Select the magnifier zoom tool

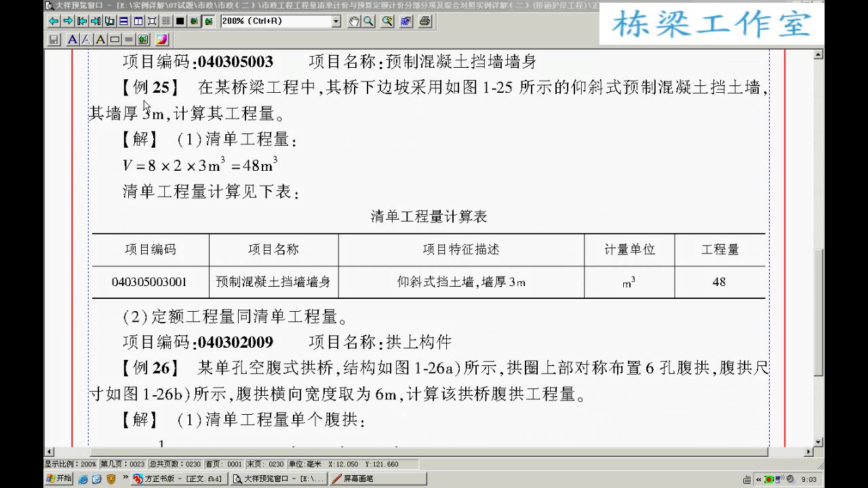368,21
